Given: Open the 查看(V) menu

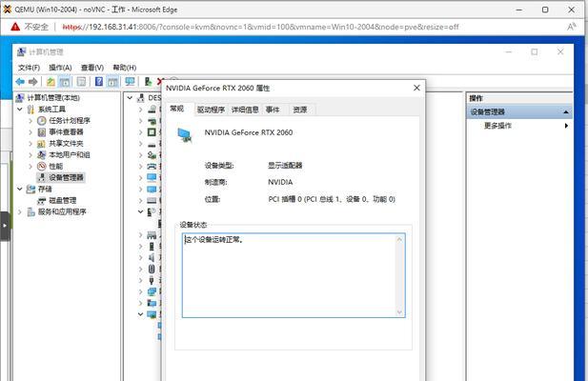Looking at the screenshot, I should click(92, 68).
